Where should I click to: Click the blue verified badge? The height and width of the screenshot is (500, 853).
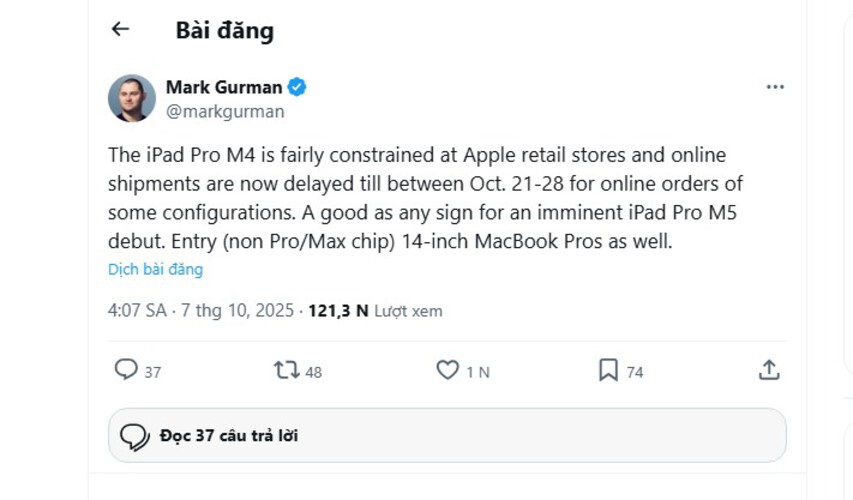(x=297, y=87)
